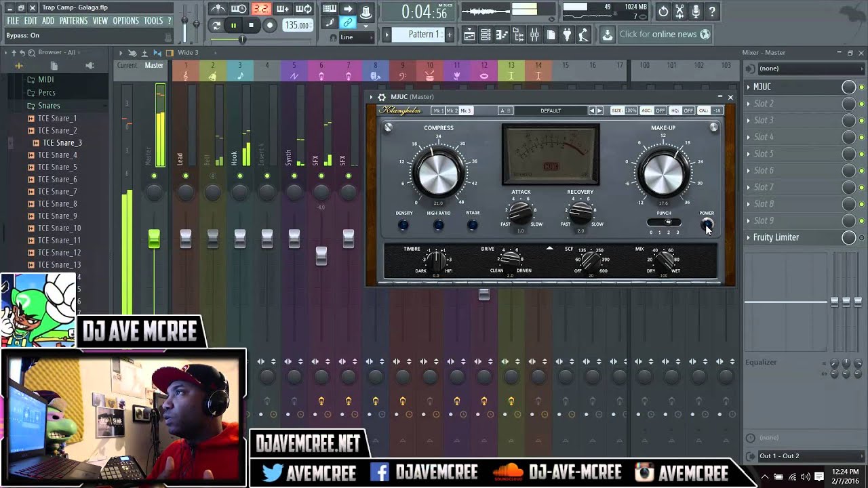This screenshot has width=868, height=488.
Task: Open the ADD menu
Action: [48, 21]
